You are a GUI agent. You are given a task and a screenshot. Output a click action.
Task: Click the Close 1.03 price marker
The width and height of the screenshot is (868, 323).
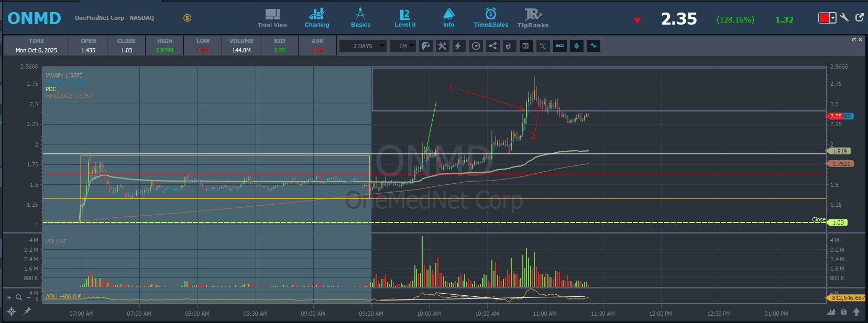point(837,222)
